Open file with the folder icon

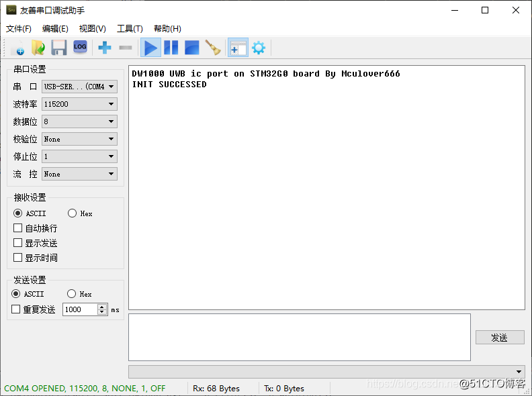[38, 48]
